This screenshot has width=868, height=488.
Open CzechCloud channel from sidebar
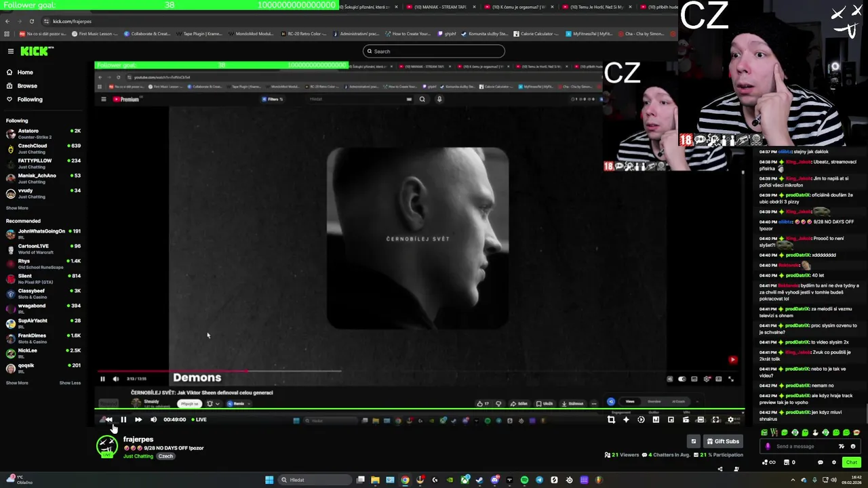pyautogui.click(x=43, y=148)
